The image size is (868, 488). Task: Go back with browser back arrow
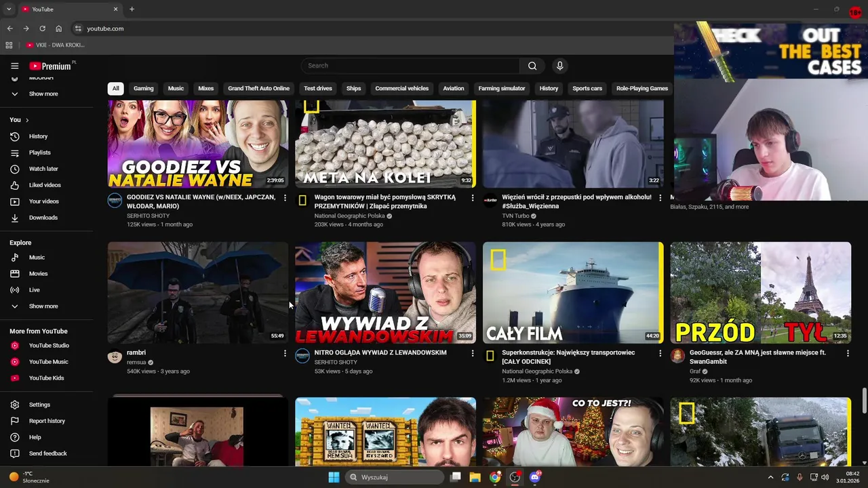(x=9, y=28)
